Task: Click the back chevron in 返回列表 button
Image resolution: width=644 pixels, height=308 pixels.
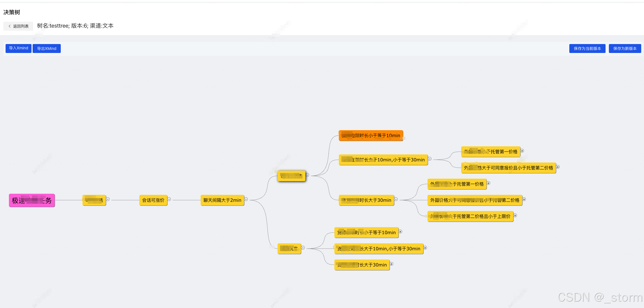Action: [9, 26]
